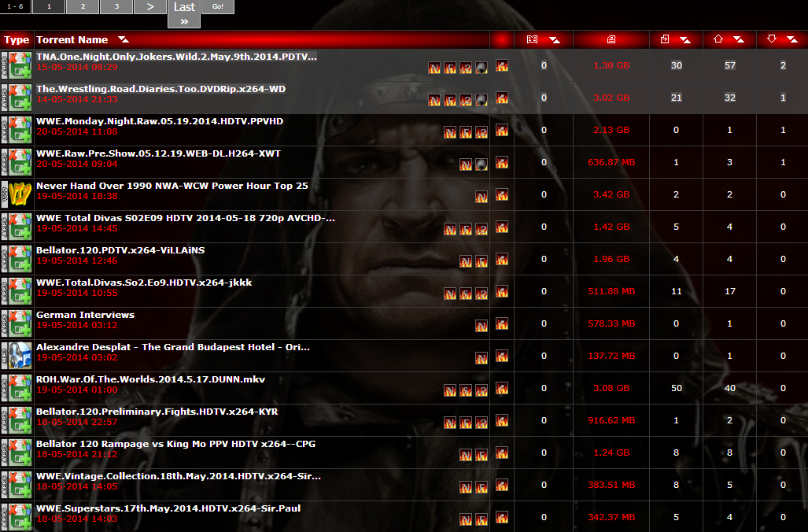Click the 1.30 GB size value
The height and width of the screenshot is (532, 808).
(x=611, y=65)
